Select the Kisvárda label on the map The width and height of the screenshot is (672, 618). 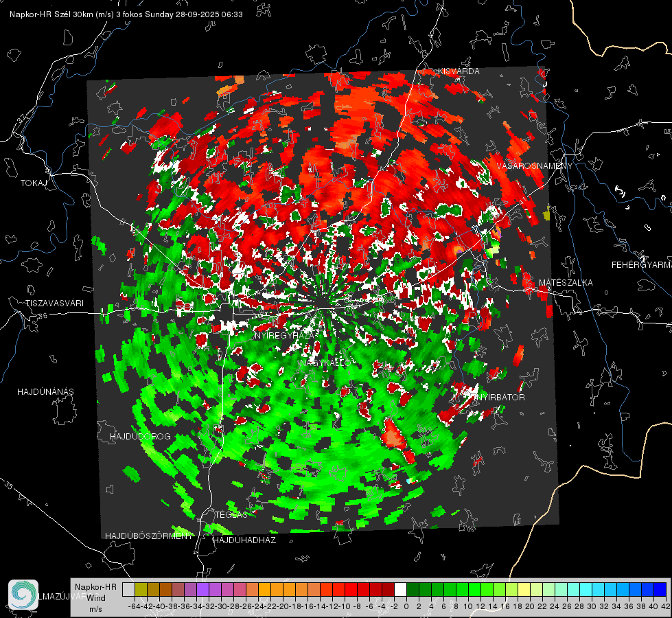click(x=459, y=71)
